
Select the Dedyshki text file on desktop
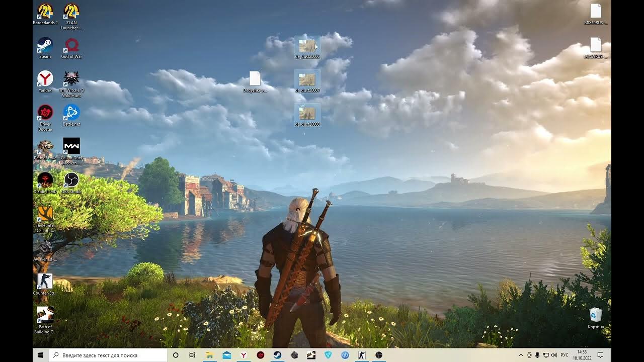pyautogui.click(x=255, y=81)
